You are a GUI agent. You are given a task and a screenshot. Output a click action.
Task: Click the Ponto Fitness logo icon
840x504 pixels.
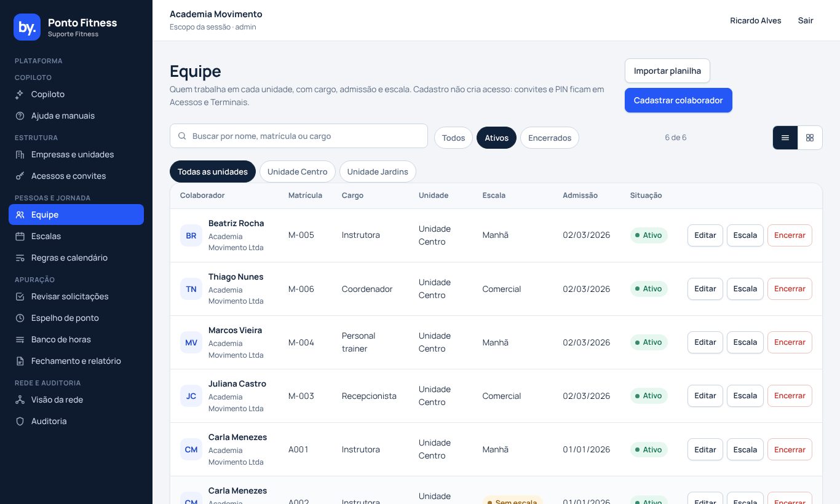point(27,27)
